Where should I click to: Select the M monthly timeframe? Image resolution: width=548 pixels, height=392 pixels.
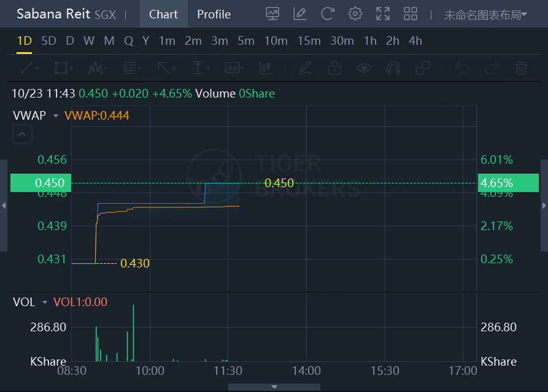click(109, 41)
